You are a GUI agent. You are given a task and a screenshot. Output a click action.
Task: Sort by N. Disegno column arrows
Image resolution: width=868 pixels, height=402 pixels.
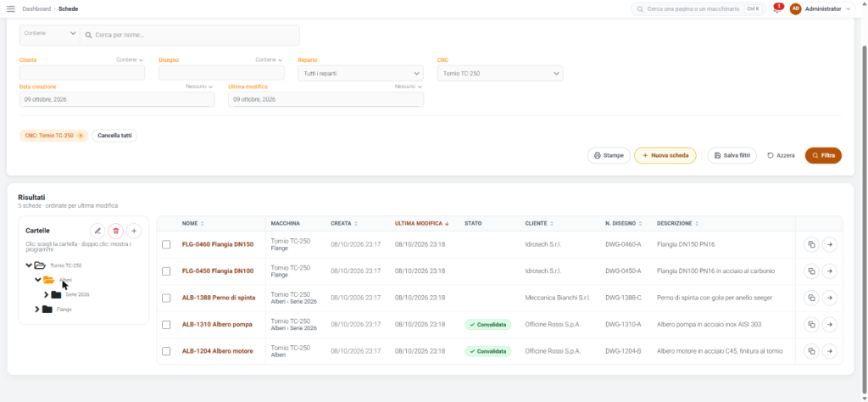(641, 224)
